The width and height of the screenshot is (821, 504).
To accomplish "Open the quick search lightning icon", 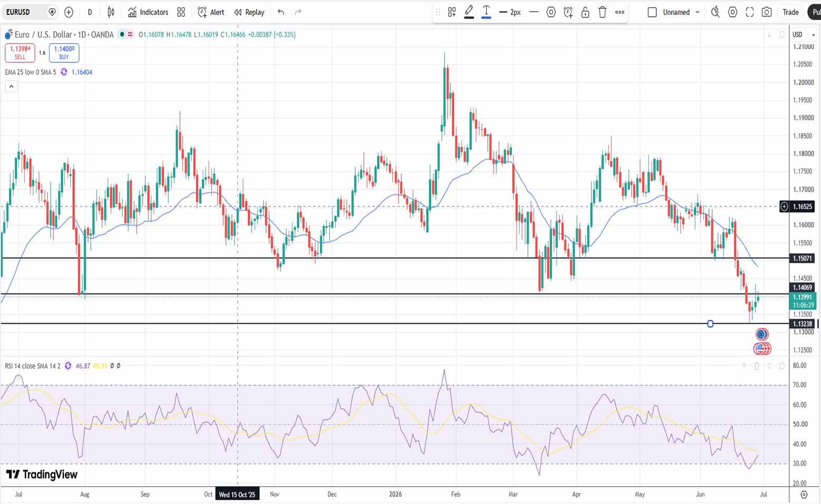I will [x=715, y=12].
